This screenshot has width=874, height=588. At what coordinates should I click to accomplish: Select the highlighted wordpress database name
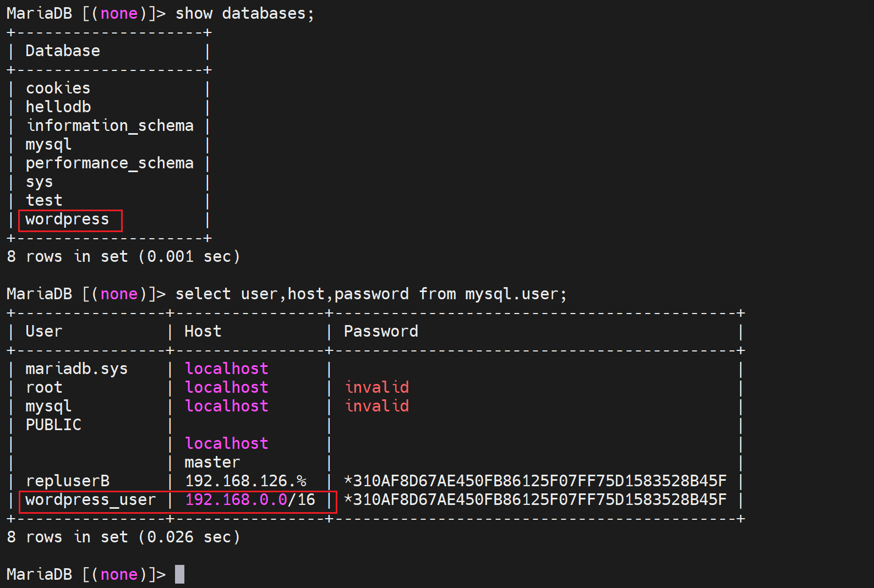(x=67, y=219)
